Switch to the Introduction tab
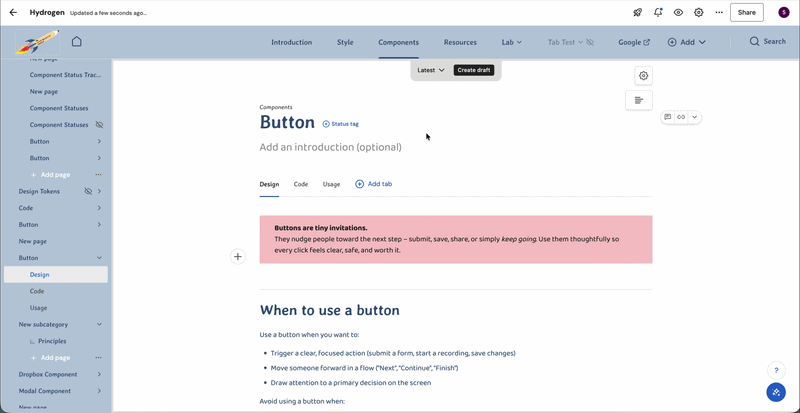Image resolution: width=800 pixels, height=413 pixels. click(x=291, y=42)
